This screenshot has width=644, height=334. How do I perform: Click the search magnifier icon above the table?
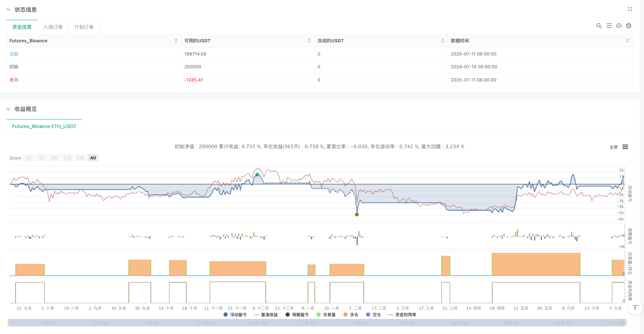(599, 26)
